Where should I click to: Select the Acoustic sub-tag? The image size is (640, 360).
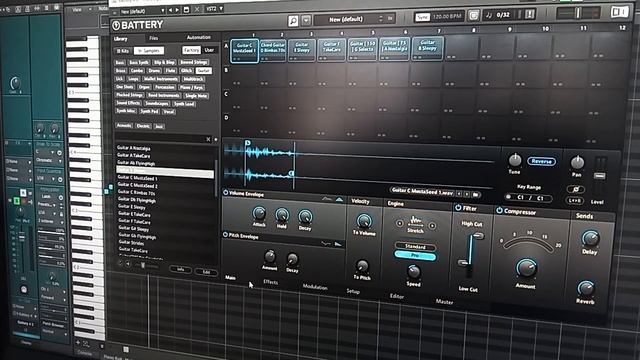tap(124, 125)
